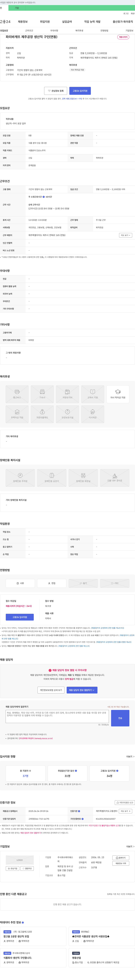Click the 고용24 입사지원 button under 접수 마감일
The image size is (135, 980).
click(20, 617)
